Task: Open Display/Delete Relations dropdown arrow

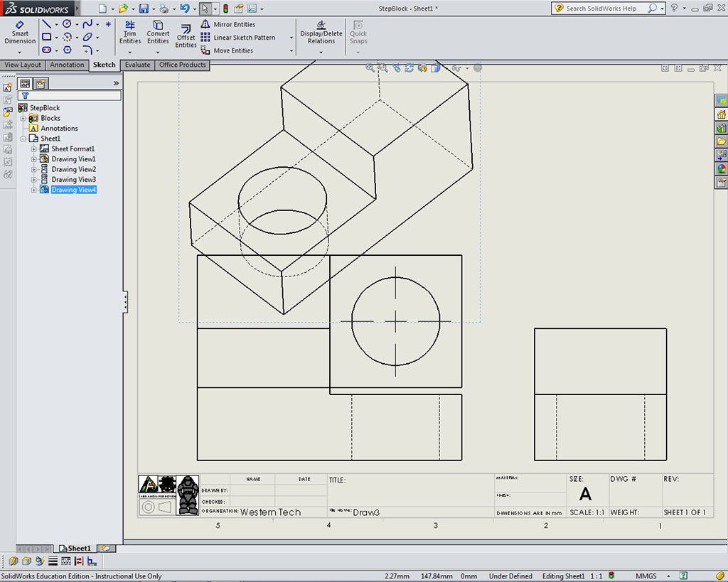Action: (x=321, y=51)
